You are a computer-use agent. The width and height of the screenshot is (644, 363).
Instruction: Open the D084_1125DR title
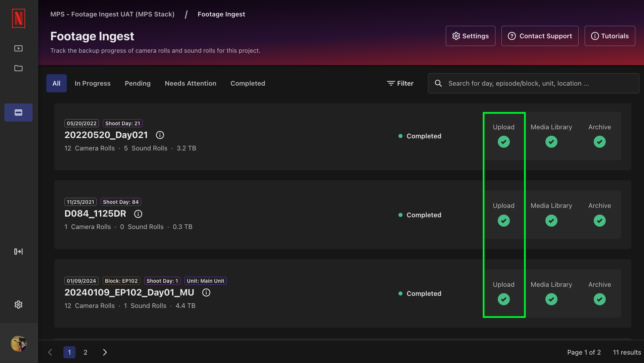[95, 214]
